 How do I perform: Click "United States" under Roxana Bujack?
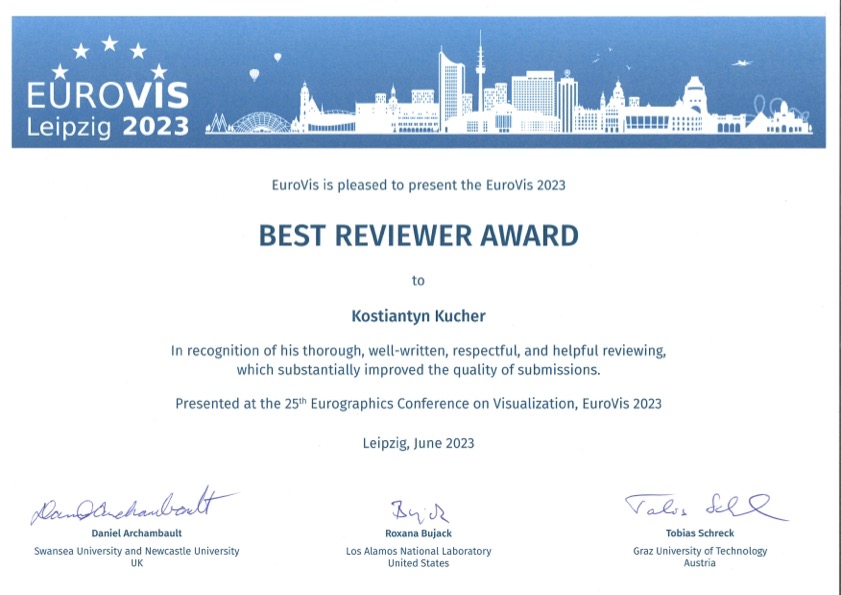pos(418,563)
